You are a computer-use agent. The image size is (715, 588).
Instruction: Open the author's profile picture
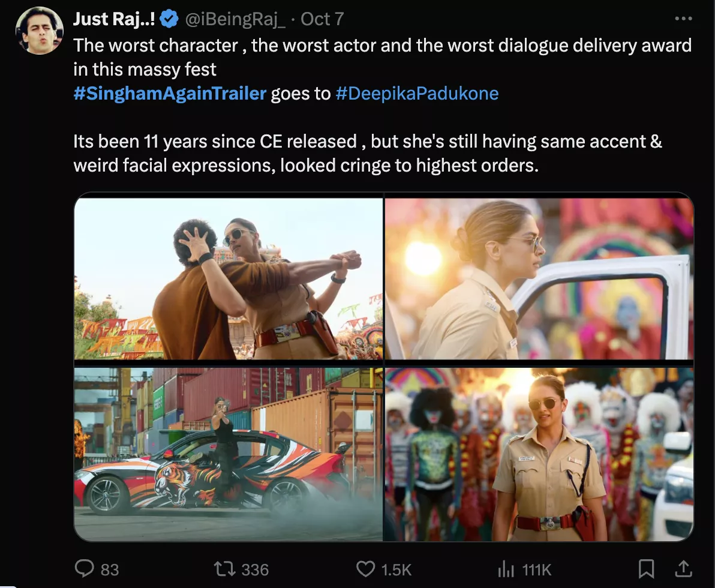pyautogui.click(x=40, y=31)
